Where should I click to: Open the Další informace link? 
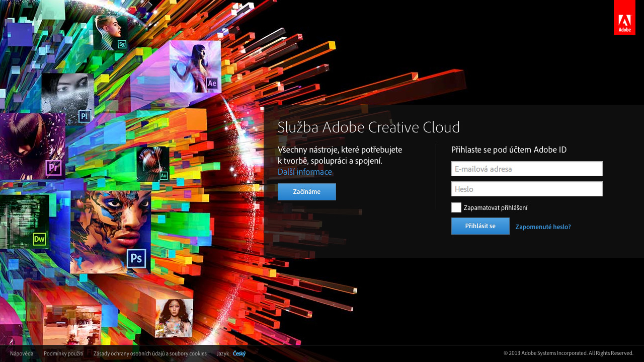pos(305,172)
